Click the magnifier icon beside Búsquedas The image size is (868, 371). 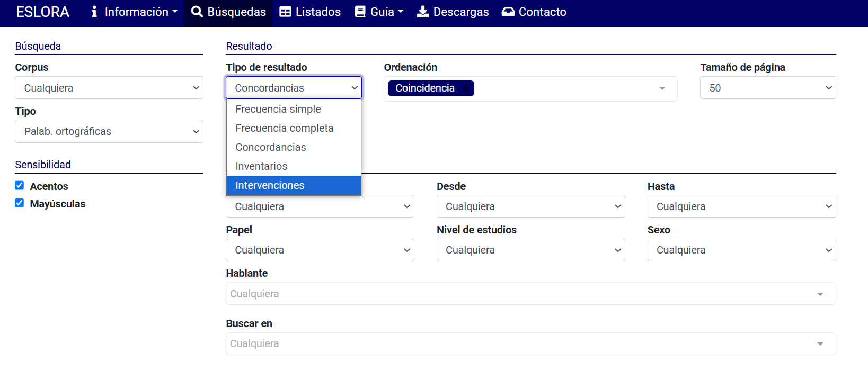197,12
